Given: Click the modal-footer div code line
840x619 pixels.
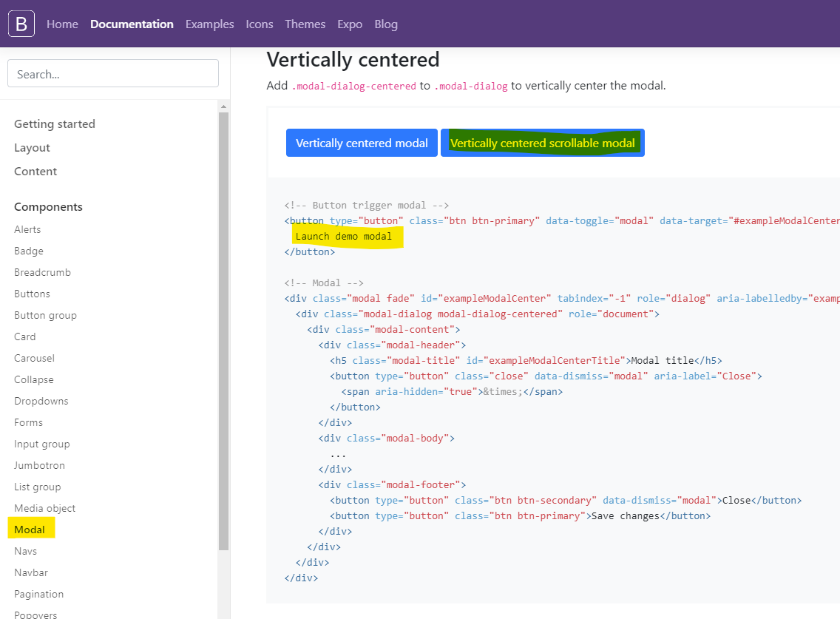Looking at the screenshot, I should click(x=392, y=485).
